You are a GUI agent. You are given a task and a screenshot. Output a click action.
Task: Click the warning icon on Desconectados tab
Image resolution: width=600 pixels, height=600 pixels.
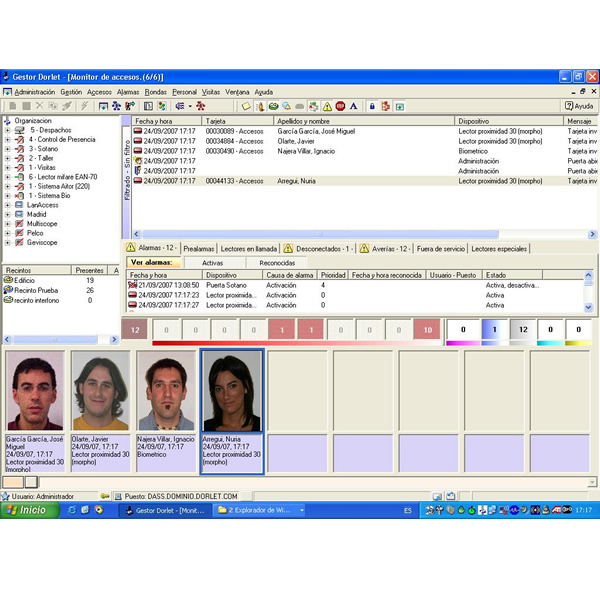tap(288, 249)
